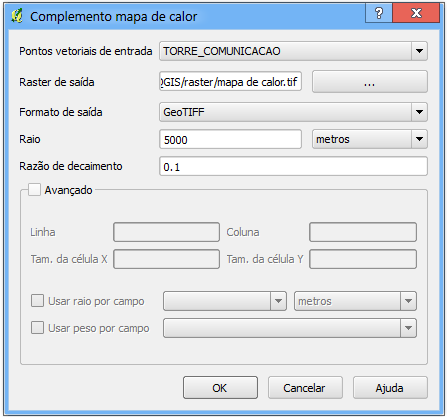
Task: Open disabled metros units dropdown in Avançado
Action: click(x=355, y=301)
